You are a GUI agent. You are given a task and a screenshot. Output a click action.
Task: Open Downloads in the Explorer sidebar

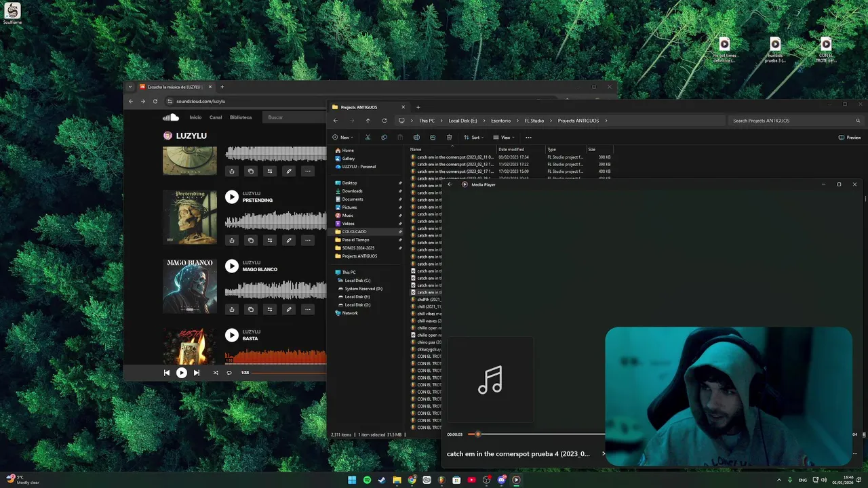point(352,191)
